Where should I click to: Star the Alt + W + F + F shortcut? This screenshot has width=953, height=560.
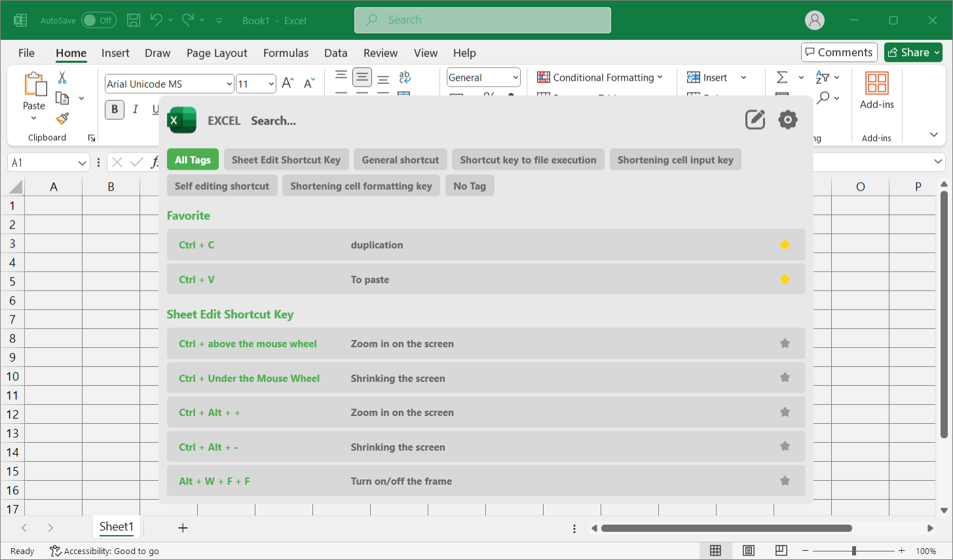785,481
